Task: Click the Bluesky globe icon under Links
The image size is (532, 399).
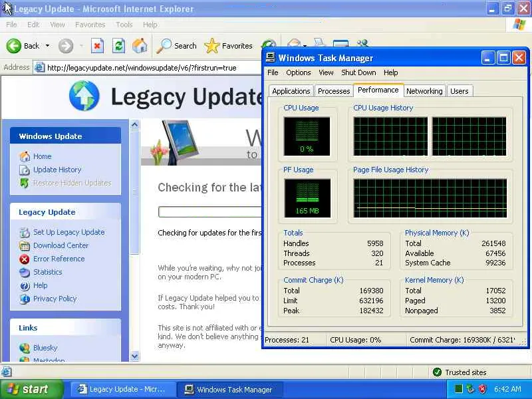Action: (25, 348)
